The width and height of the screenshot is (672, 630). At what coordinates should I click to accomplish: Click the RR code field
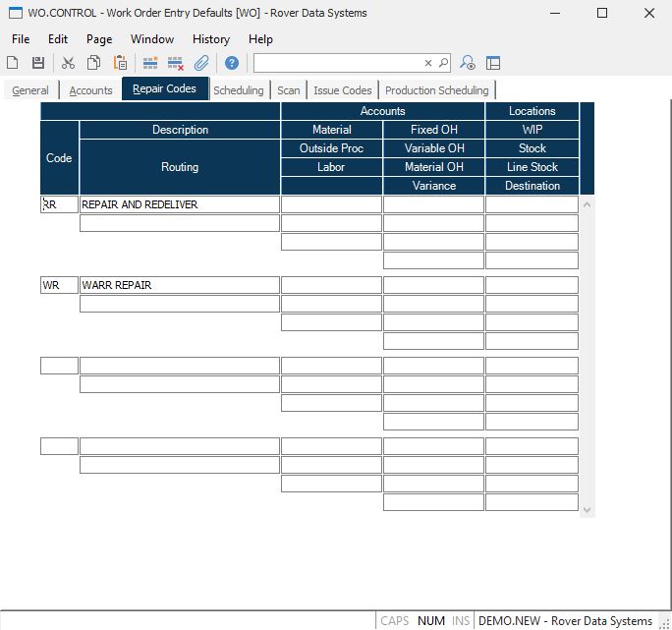[59, 204]
